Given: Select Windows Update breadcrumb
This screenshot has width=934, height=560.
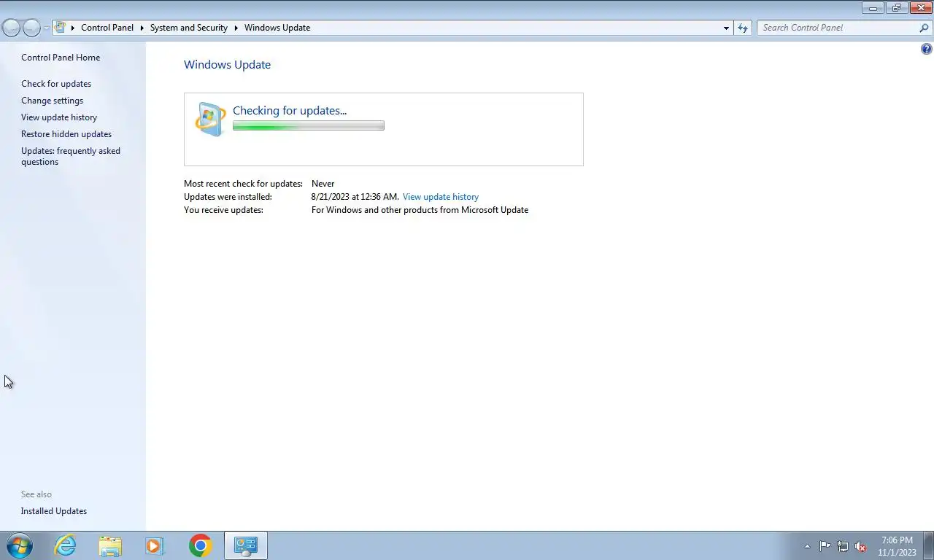Looking at the screenshot, I should [277, 28].
